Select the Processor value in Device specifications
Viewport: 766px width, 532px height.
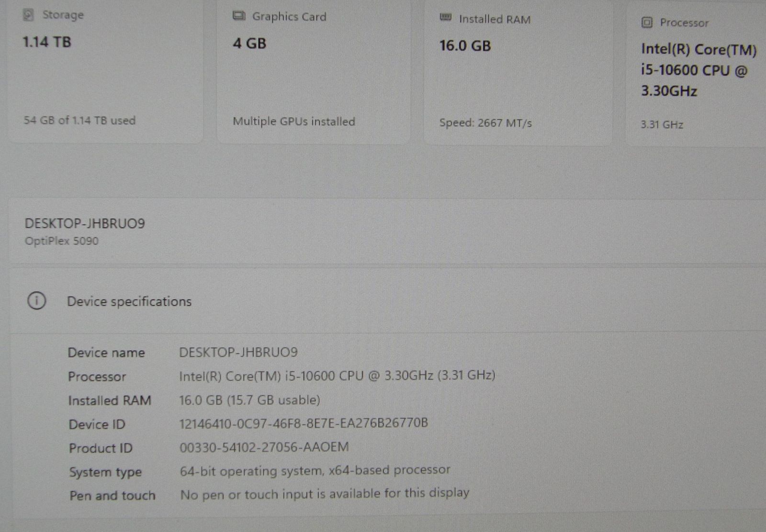click(x=337, y=376)
